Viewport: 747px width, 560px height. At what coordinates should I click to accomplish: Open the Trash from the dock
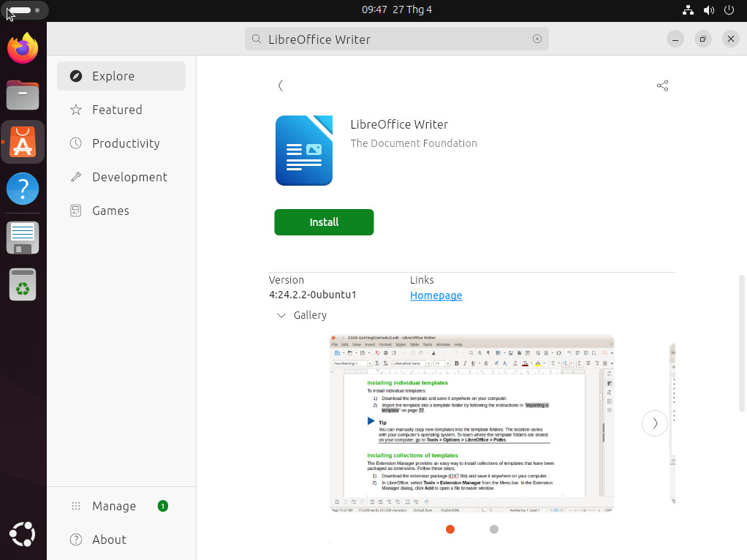23,284
